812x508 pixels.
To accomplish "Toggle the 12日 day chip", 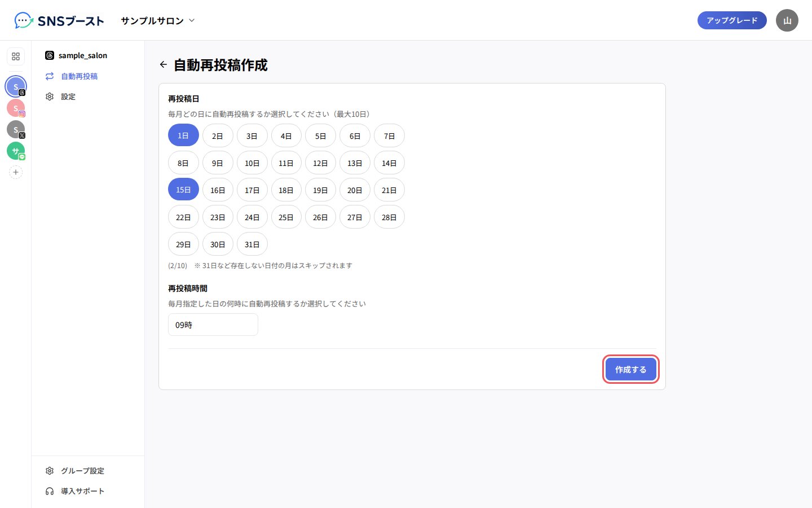I will [320, 163].
